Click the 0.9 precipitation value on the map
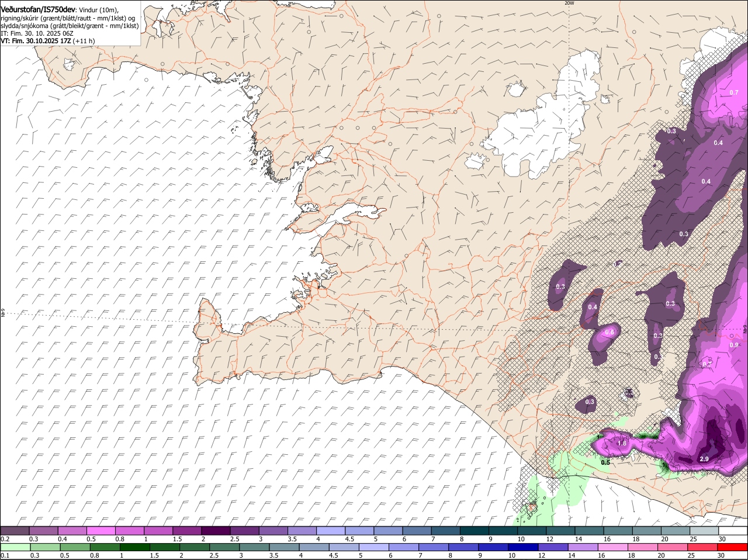The width and height of the screenshot is (748, 560). click(x=735, y=345)
